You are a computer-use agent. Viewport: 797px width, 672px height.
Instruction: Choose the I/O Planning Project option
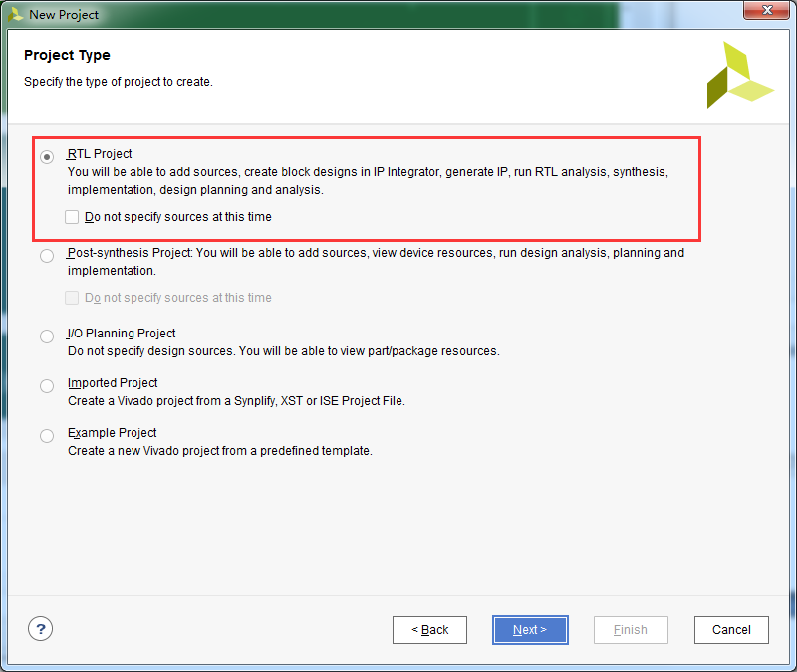(47, 336)
